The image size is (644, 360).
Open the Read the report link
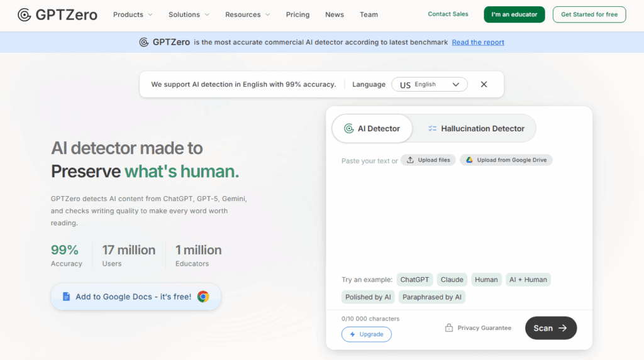point(478,42)
